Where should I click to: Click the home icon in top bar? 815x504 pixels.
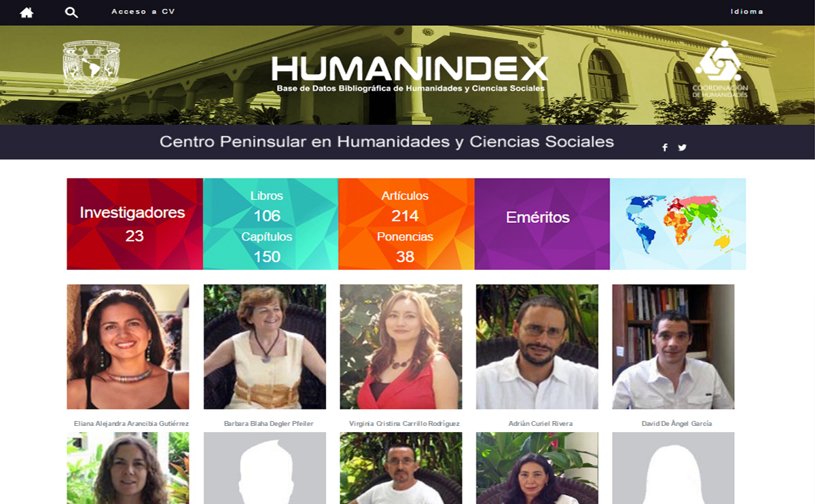(x=26, y=12)
